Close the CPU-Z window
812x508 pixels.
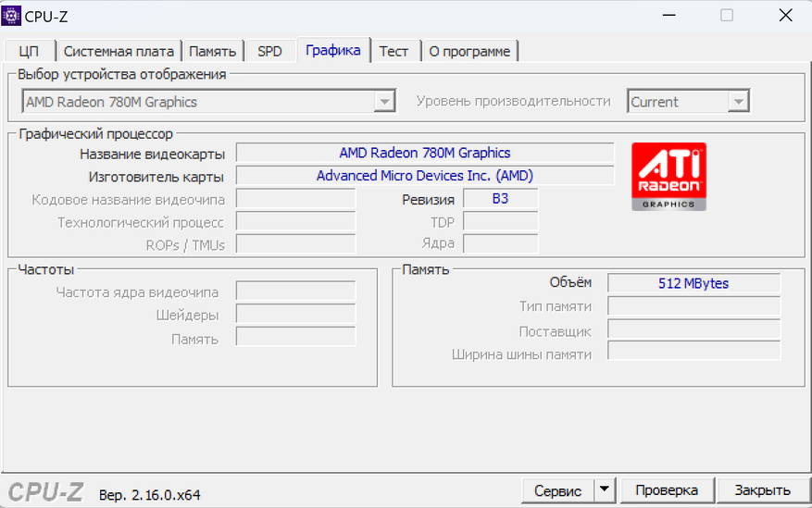pos(785,16)
